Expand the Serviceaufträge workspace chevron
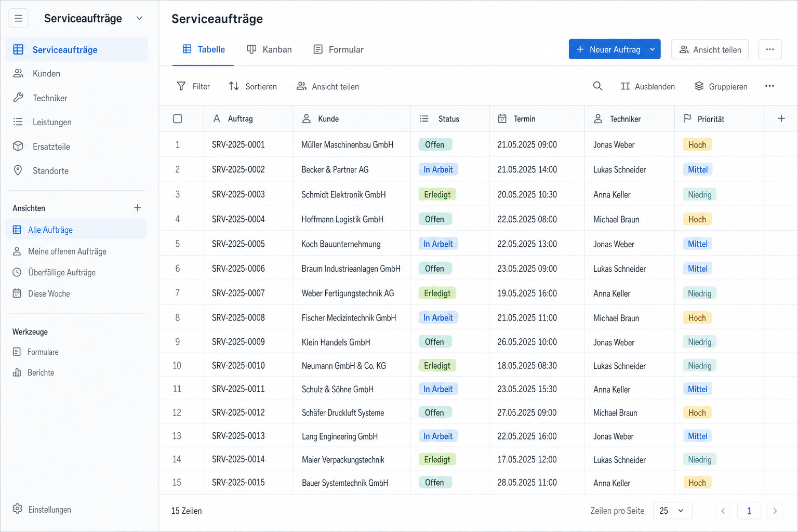This screenshot has width=798, height=532. click(x=139, y=18)
